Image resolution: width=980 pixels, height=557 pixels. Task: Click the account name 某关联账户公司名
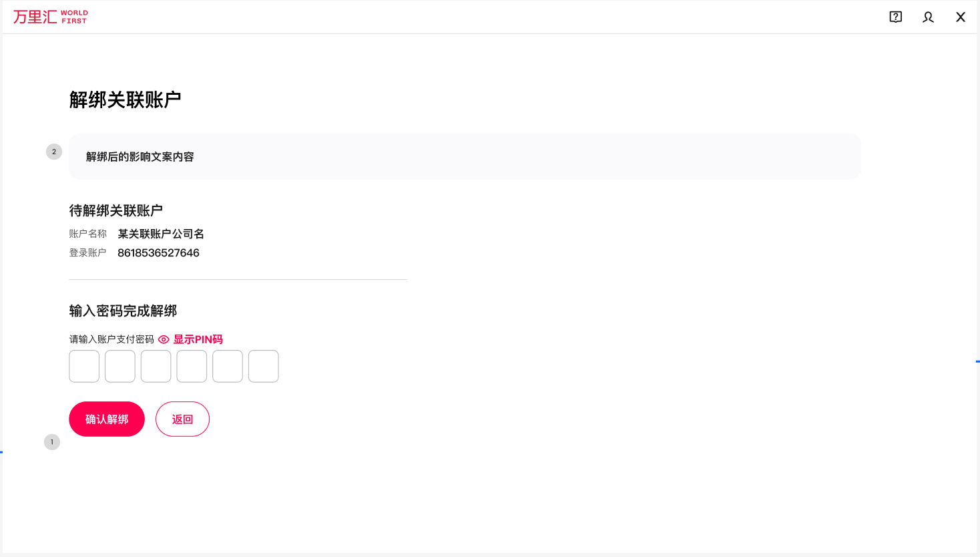[x=161, y=234]
